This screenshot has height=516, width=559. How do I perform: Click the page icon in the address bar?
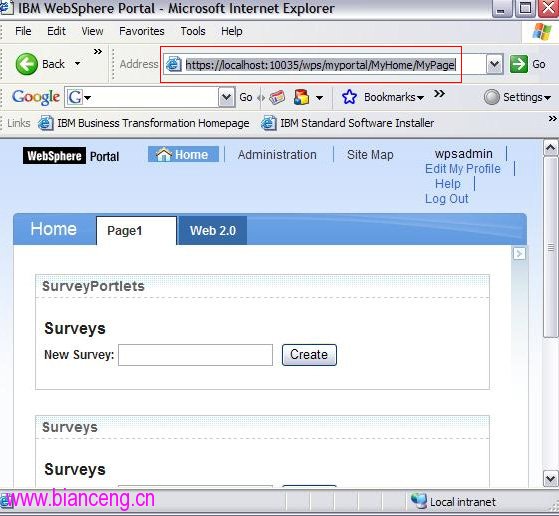(174, 64)
